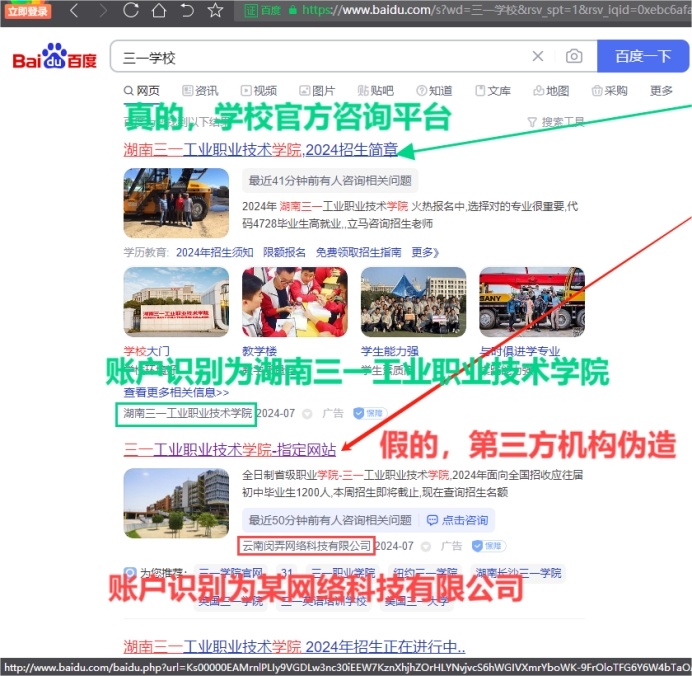This screenshot has width=692, height=676.
Task: Select the 网页 tab
Action: pyautogui.click(x=142, y=91)
